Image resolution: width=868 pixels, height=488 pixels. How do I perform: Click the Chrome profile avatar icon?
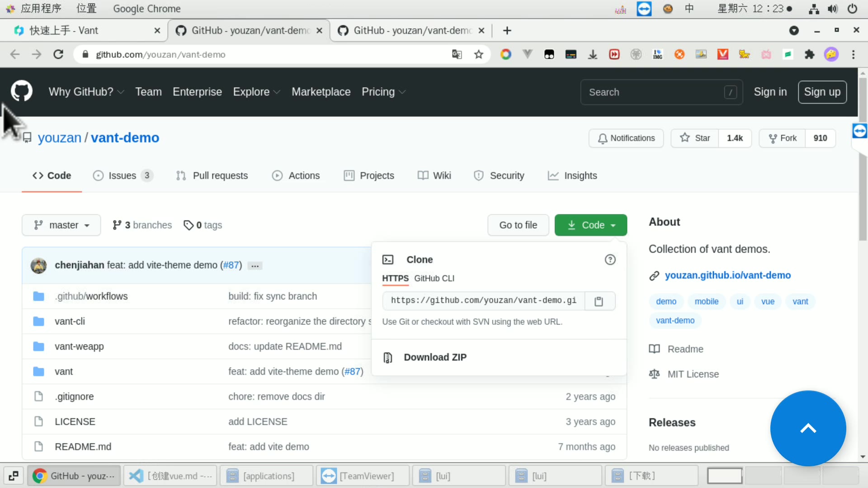click(x=831, y=55)
